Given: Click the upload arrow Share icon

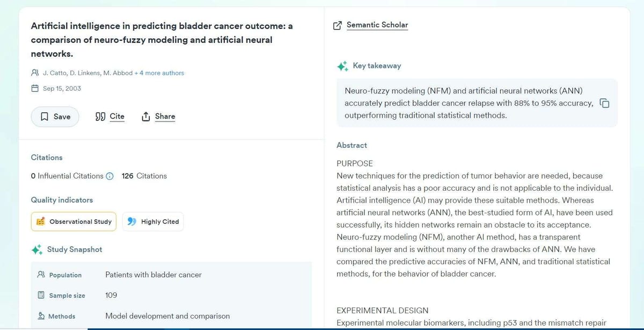Looking at the screenshot, I should pyautogui.click(x=145, y=117).
